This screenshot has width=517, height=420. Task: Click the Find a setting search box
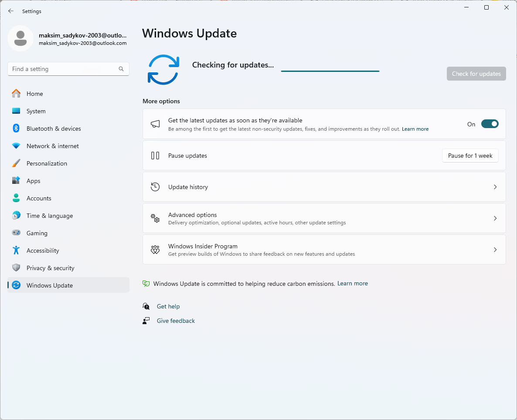[68, 69]
